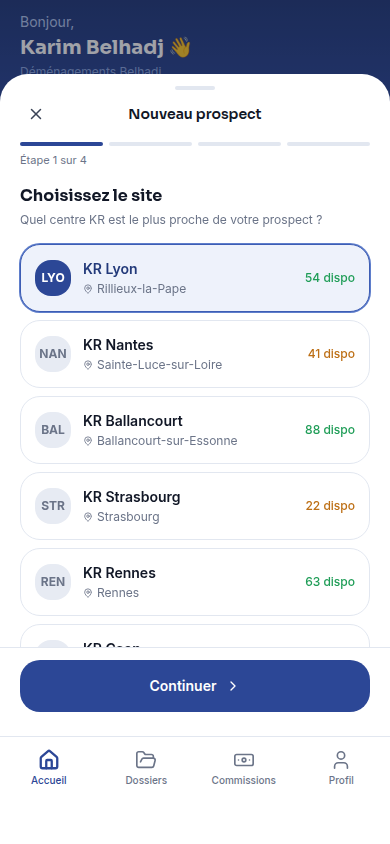Tap the drag handle atop the sheet
Image resolution: width=390 pixels, height=844 pixels.
[195, 88]
